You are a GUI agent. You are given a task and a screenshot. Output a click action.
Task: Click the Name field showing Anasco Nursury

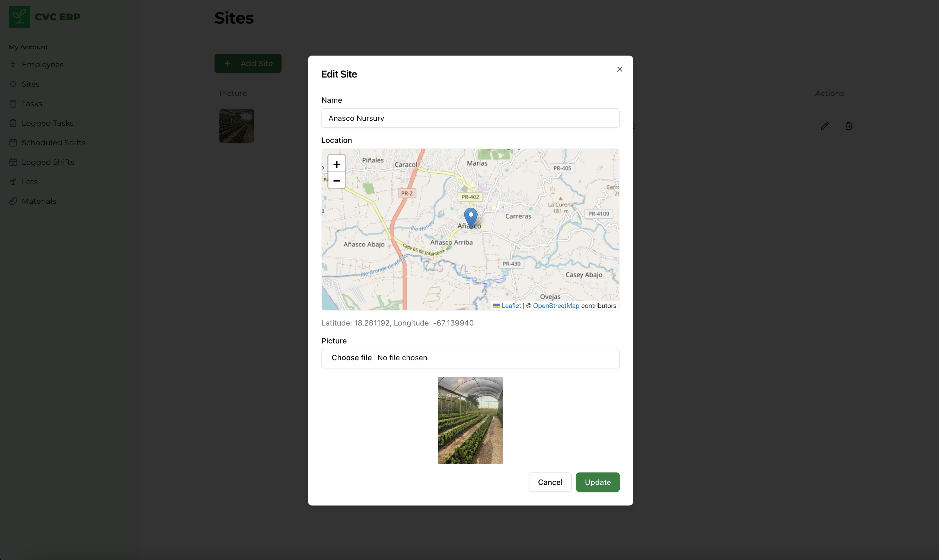(x=470, y=118)
